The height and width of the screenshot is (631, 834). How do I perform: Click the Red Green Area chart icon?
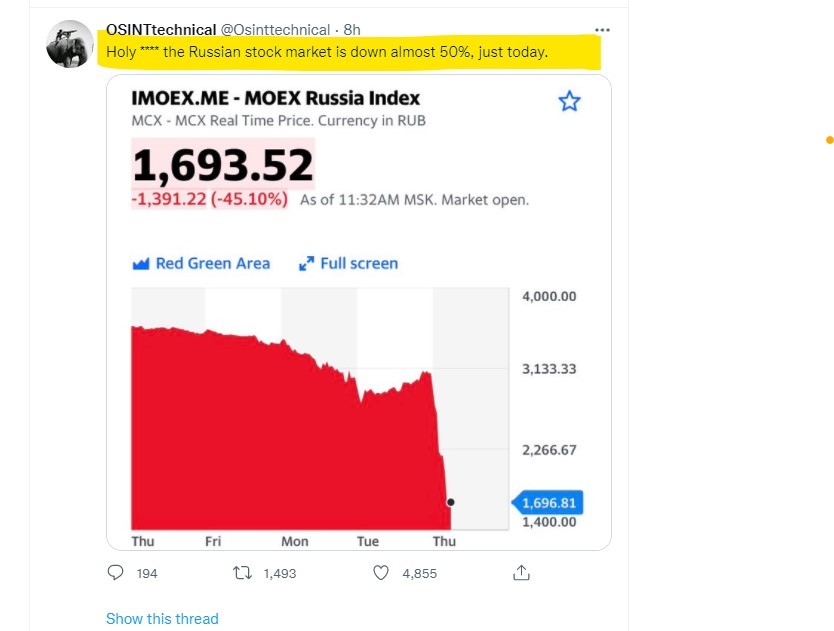click(x=140, y=263)
